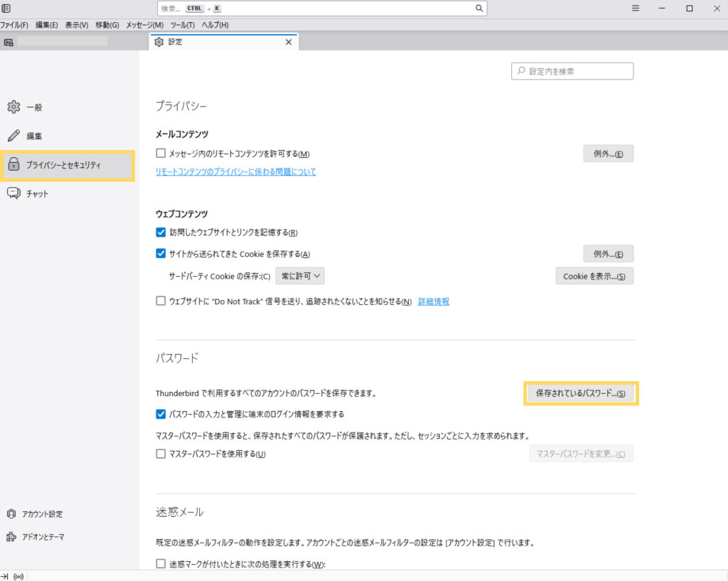The image size is (728, 581).
Task: Enable the use master password checkbox
Action: pos(161,454)
